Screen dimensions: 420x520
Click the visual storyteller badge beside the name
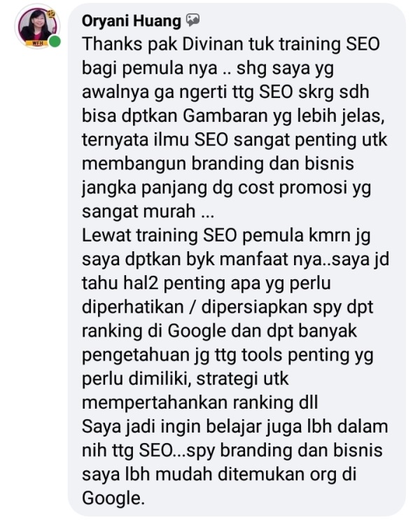coord(192,20)
